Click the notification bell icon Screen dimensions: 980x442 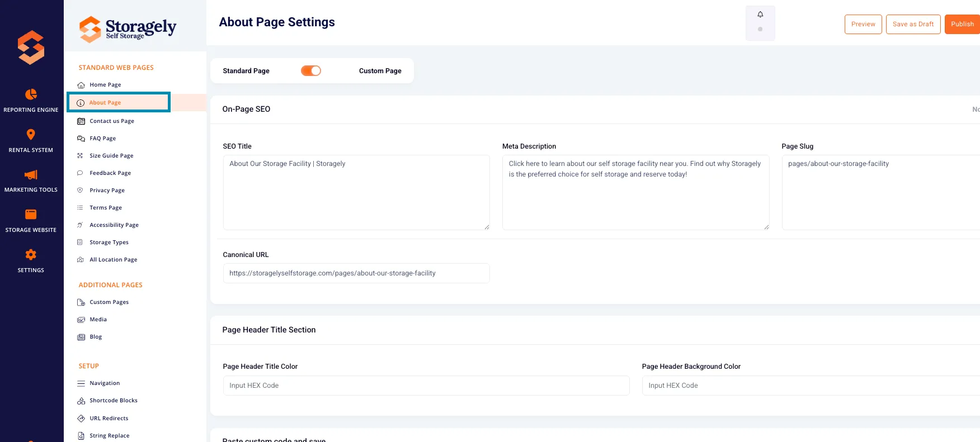(760, 15)
